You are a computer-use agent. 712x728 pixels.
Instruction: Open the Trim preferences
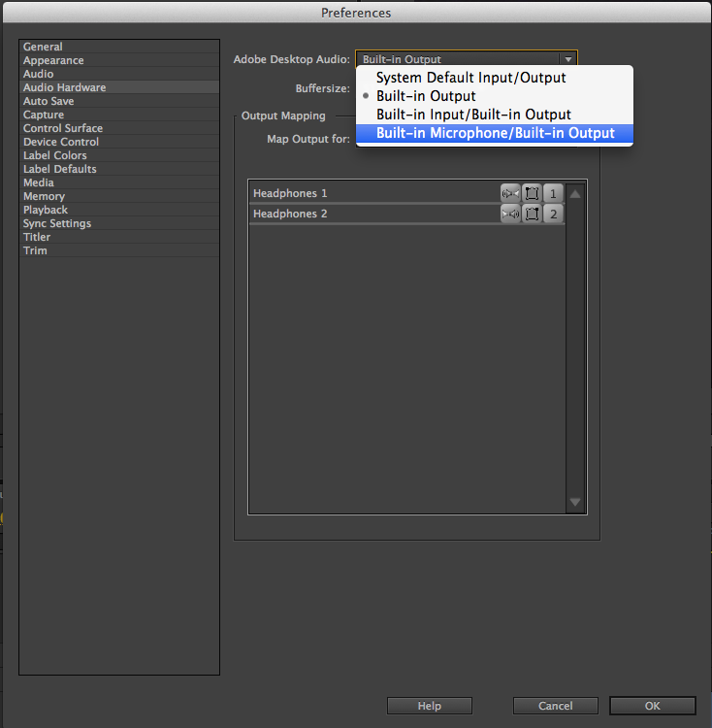119,250
